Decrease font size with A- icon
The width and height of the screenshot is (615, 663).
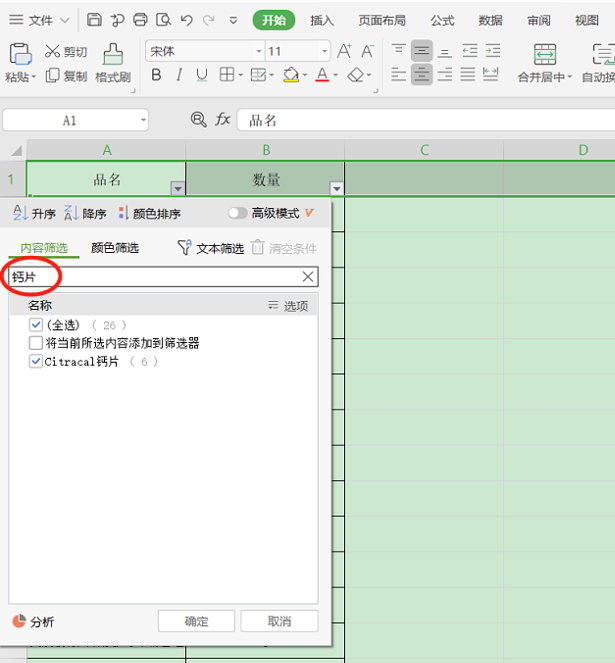pyautogui.click(x=367, y=51)
